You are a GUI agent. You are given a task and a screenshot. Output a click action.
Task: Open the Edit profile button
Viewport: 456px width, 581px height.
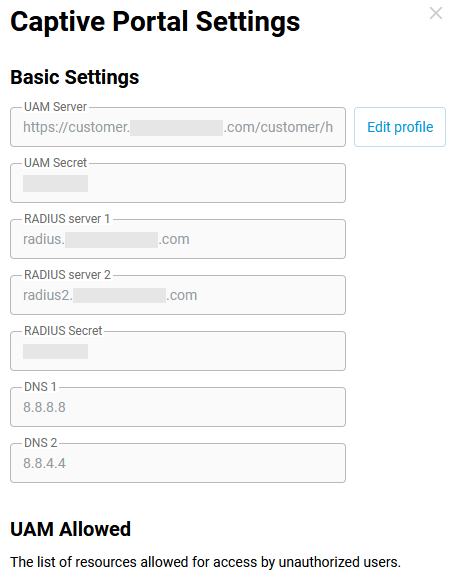pyautogui.click(x=400, y=127)
